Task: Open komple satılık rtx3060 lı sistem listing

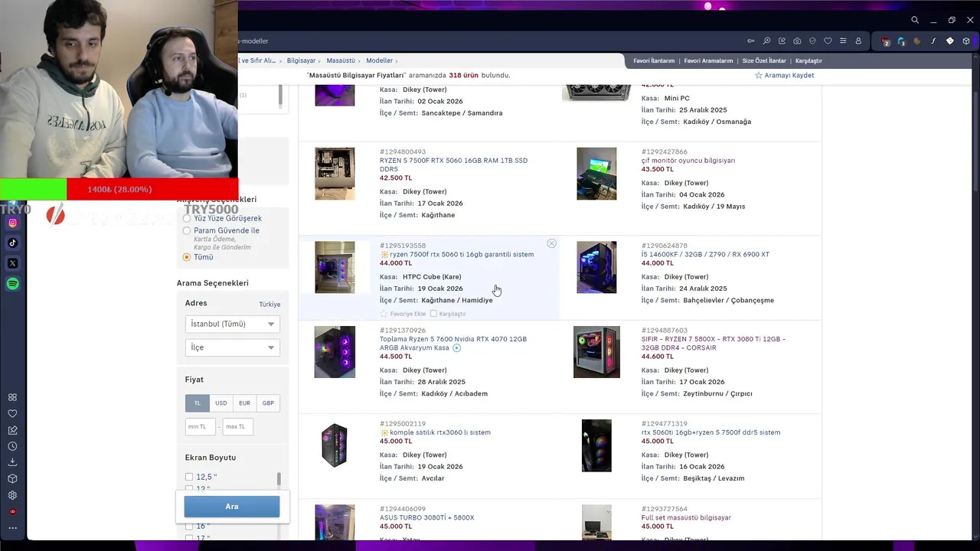Action: pos(435,432)
